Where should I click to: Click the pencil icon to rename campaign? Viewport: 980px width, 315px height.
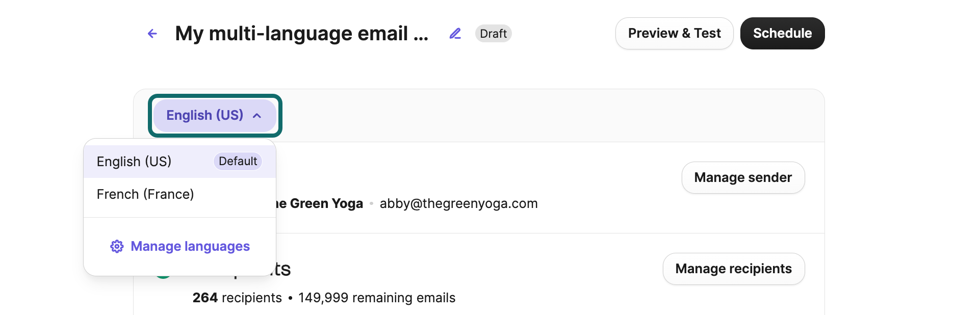point(455,34)
